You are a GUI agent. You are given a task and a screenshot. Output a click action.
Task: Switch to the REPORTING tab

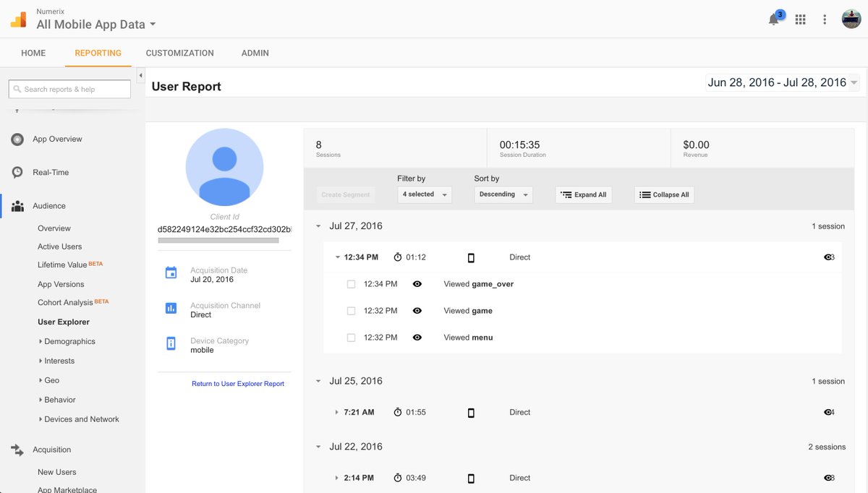(98, 53)
